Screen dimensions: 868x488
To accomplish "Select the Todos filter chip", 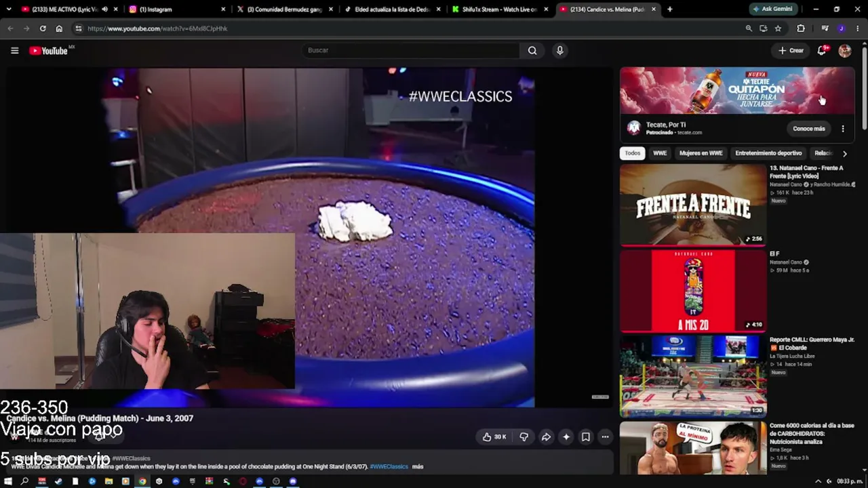I will (x=633, y=153).
